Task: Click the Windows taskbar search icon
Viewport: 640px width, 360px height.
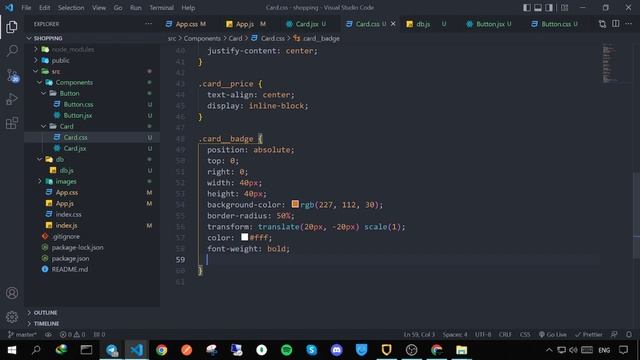Action: [36, 350]
